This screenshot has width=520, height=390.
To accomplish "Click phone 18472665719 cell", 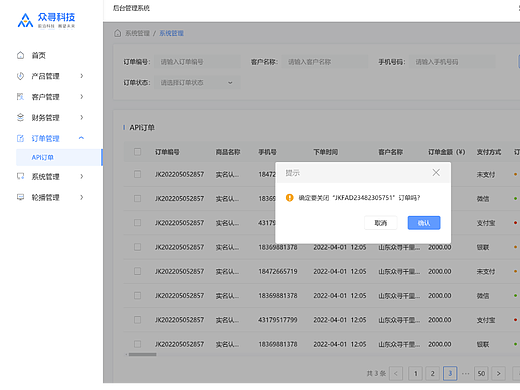I will coord(278,271).
